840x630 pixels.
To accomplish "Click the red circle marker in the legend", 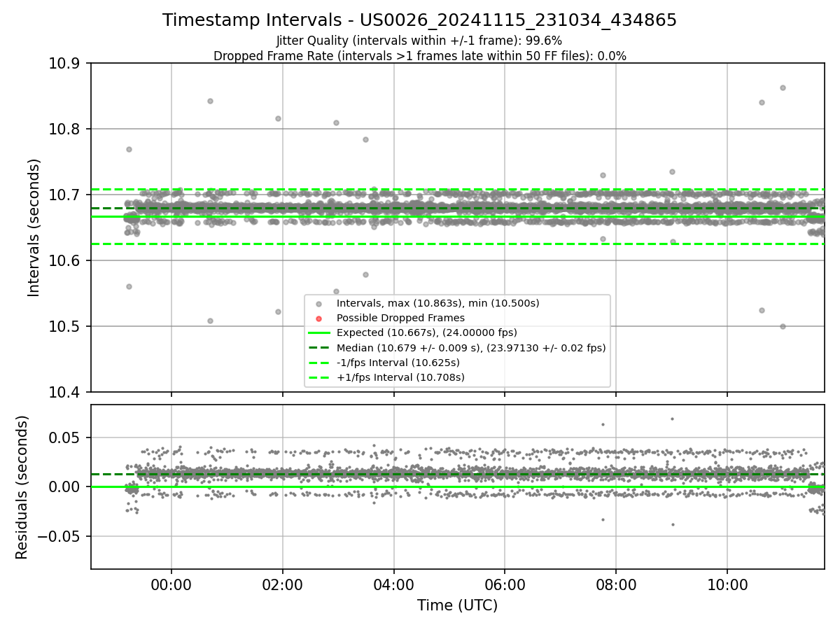I will tap(318, 318).
